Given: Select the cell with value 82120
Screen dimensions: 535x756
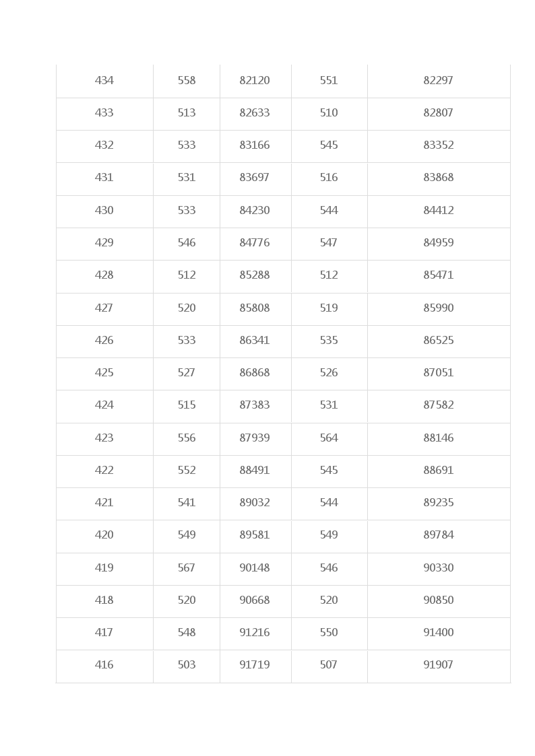Looking at the screenshot, I should [x=255, y=81].
